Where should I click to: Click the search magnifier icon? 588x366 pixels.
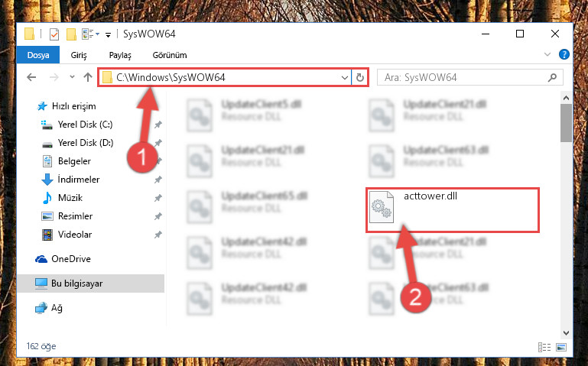tap(552, 77)
